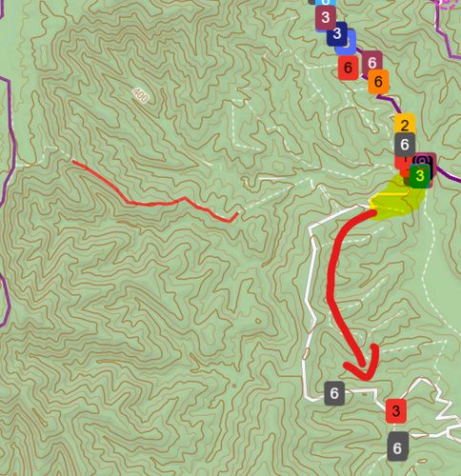Open the camera photo marker

coord(424,162)
